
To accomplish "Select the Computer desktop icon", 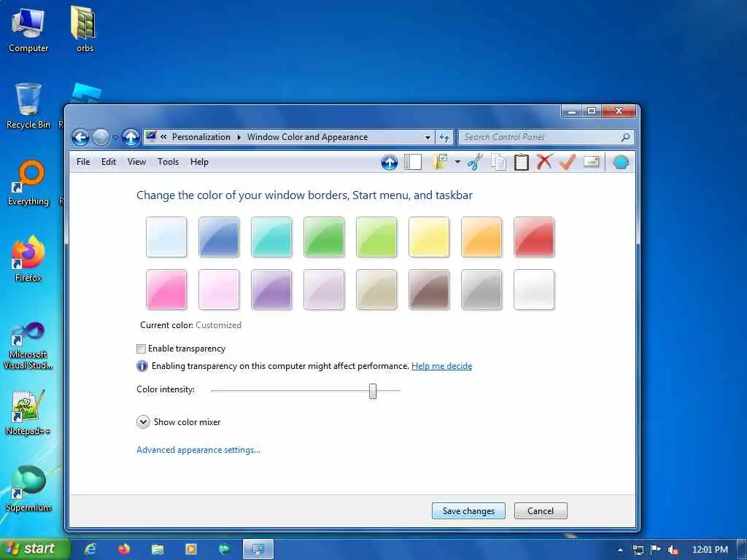I will [28, 30].
